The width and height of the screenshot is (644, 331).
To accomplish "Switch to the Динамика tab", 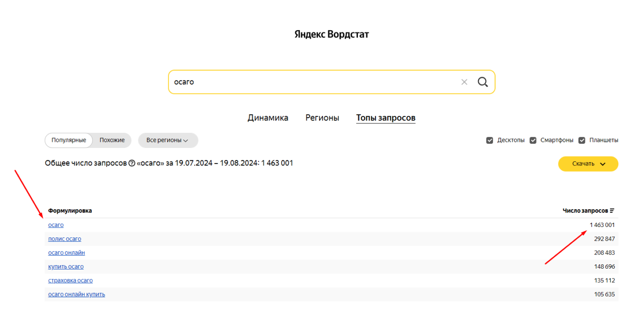I will tap(268, 118).
